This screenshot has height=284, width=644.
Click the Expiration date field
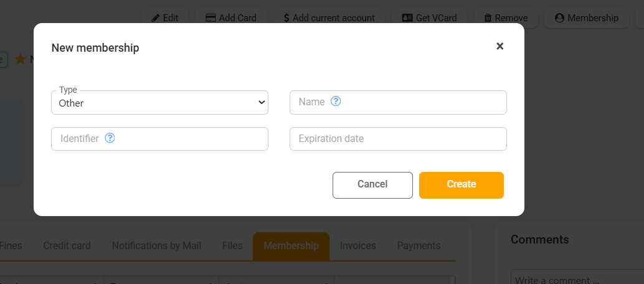coord(398,139)
